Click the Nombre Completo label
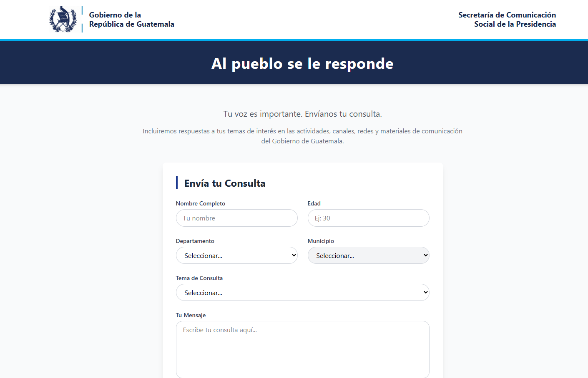The image size is (588, 378). [x=200, y=203]
